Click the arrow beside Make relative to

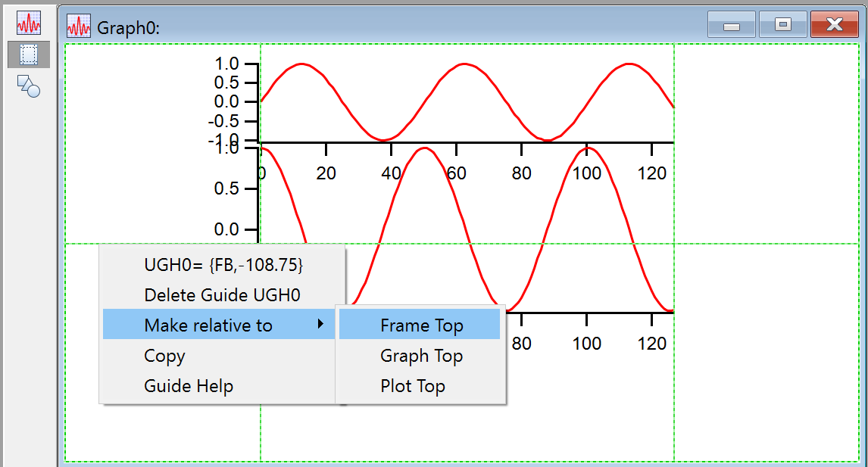[x=321, y=325]
